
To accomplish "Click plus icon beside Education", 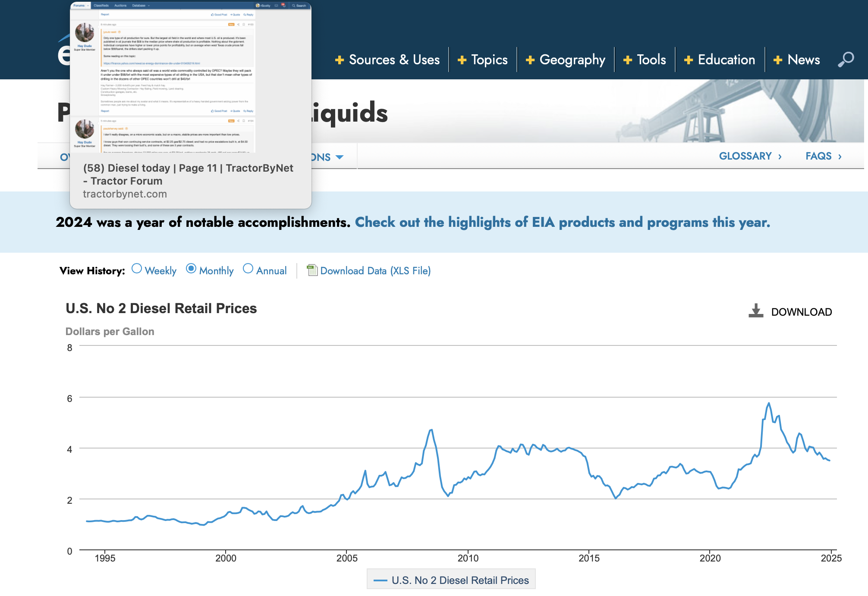I will tap(689, 60).
